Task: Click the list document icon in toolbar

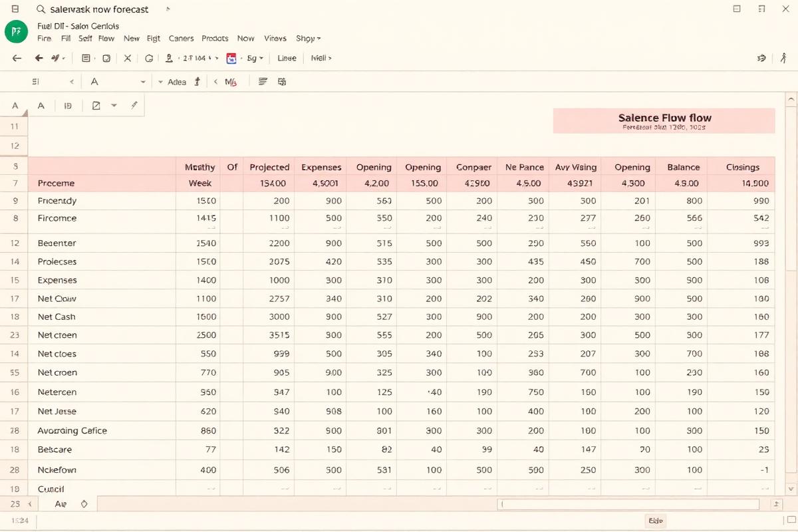Action: [x=86, y=59]
